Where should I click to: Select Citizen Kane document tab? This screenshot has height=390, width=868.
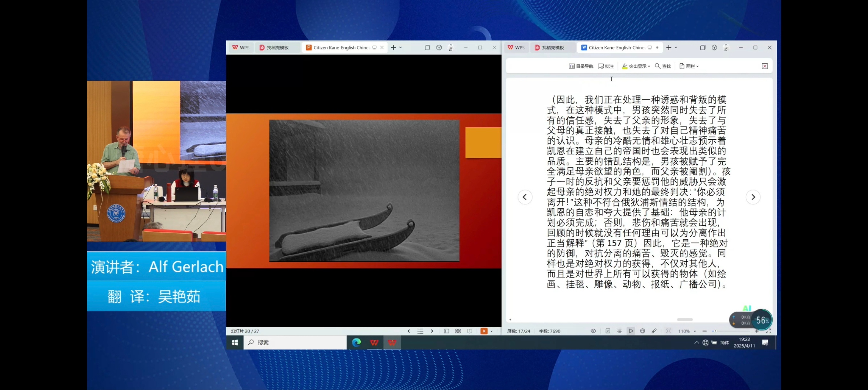(616, 47)
